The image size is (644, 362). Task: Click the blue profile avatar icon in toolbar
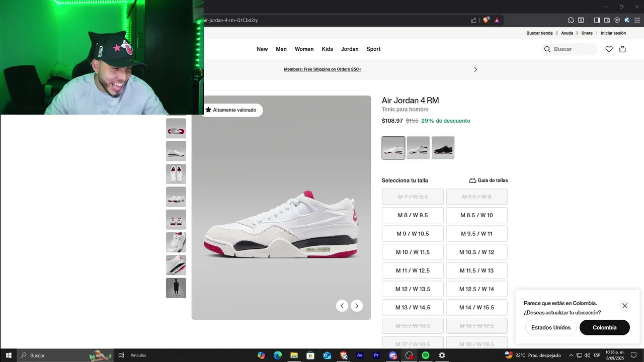pyautogui.click(x=627, y=20)
